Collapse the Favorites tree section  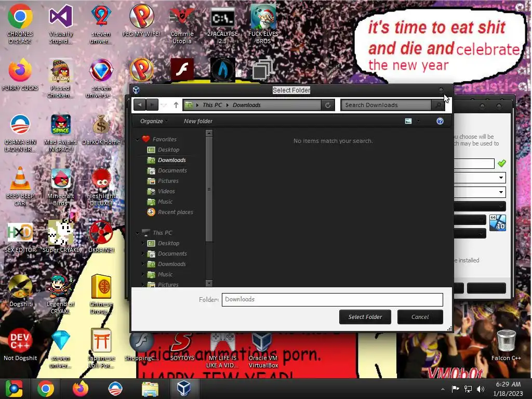coord(137,139)
